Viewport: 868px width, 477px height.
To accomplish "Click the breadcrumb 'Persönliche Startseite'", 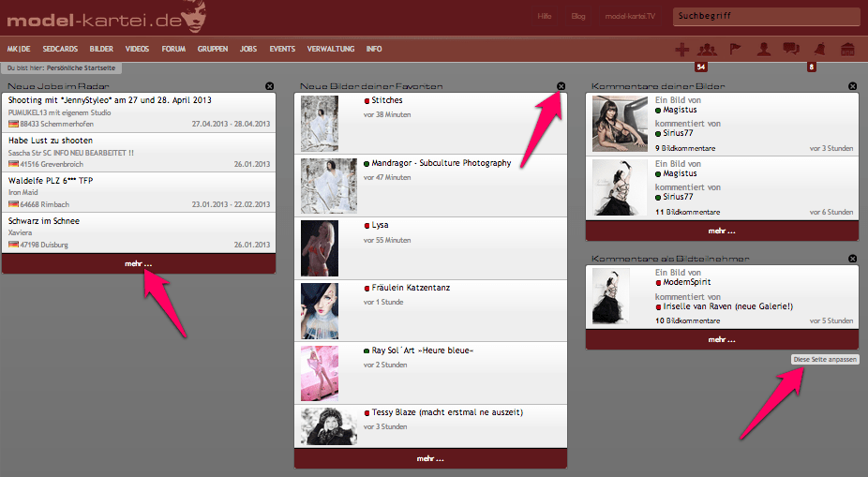I will coord(81,68).
